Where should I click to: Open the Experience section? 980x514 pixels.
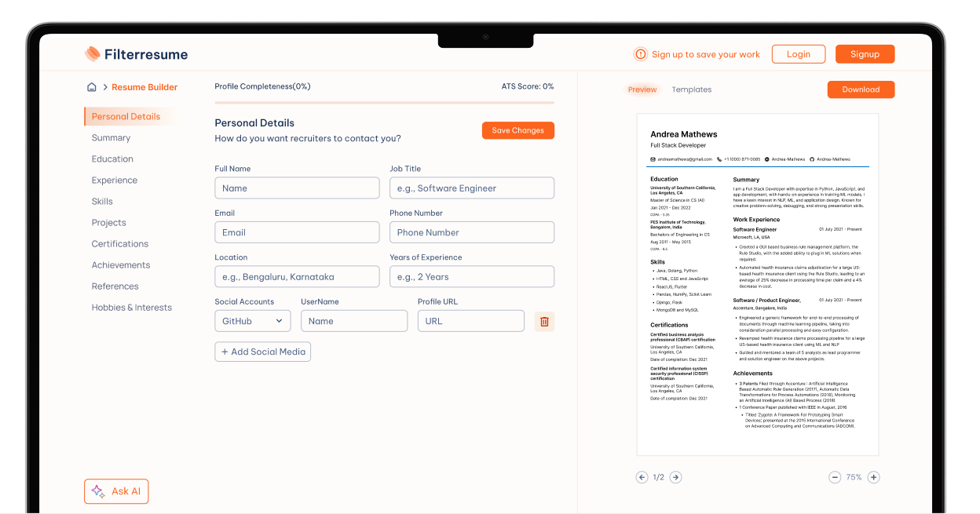coord(114,180)
